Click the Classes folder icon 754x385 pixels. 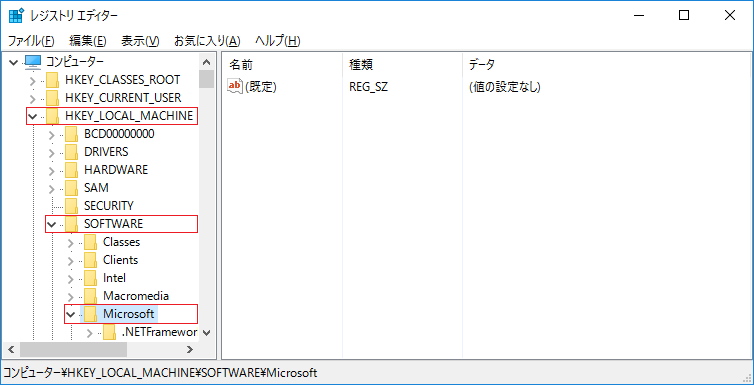click(91, 242)
